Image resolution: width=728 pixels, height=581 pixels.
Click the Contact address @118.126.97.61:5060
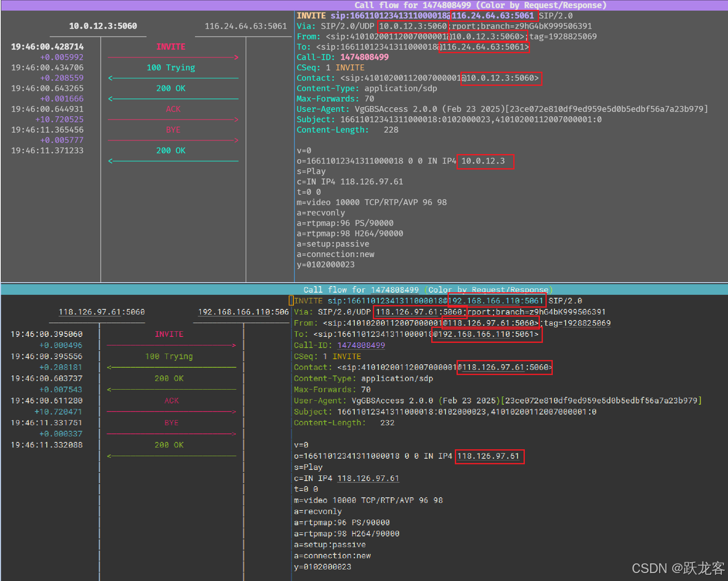pyautogui.click(x=504, y=367)
